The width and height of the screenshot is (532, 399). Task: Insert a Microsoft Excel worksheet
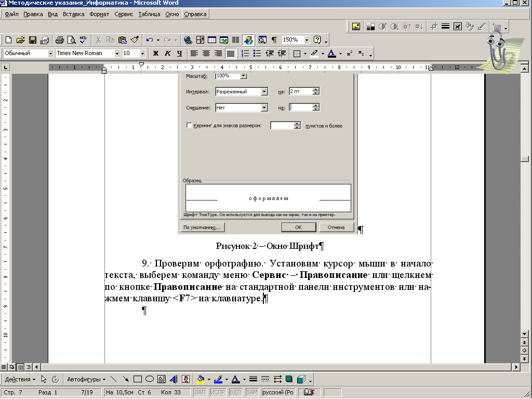point(224,40)
